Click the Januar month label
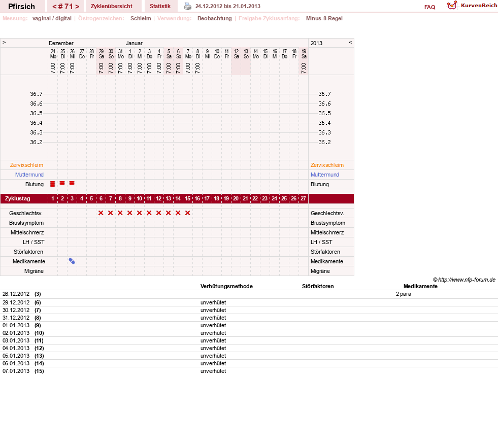This screenshot has height=448, width=498. [134, 43]
